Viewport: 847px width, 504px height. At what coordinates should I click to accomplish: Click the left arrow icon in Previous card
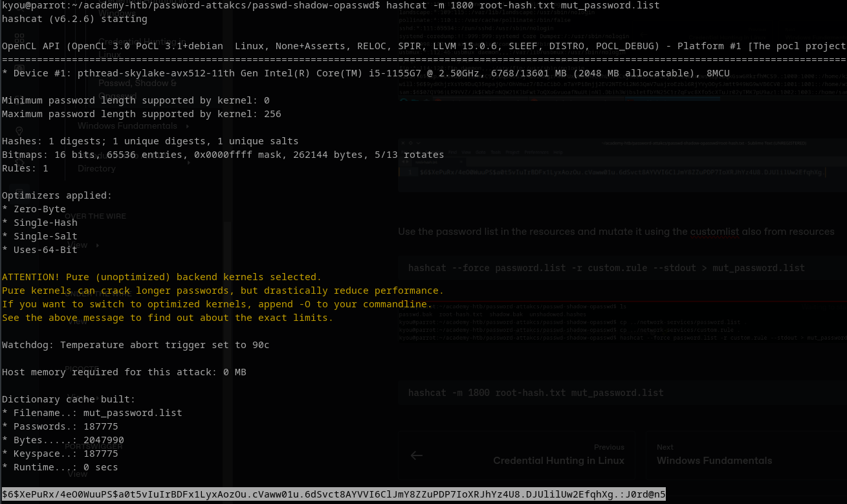coord(417,455)
